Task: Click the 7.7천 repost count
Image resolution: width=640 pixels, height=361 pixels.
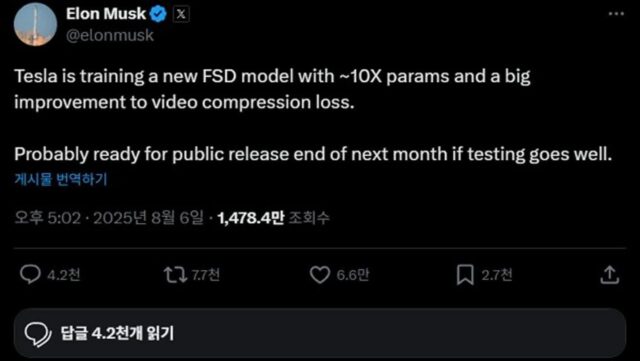Action: coord(206,275)
